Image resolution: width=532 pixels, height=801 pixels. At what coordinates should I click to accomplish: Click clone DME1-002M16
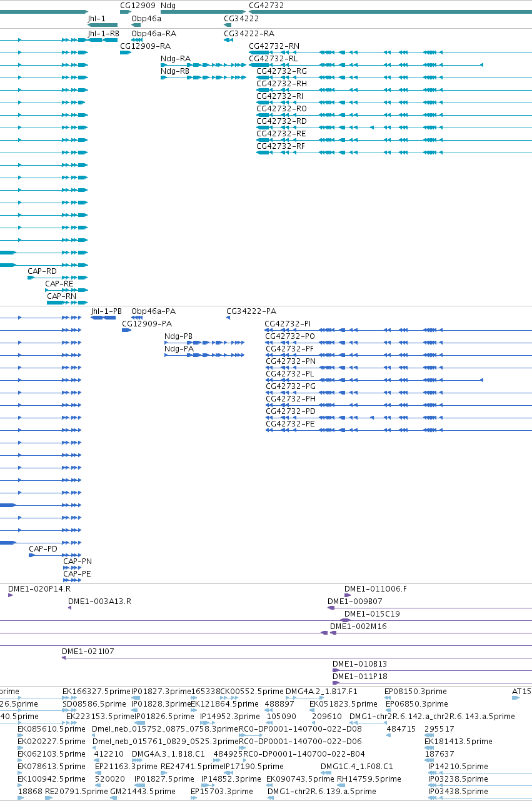358,627
